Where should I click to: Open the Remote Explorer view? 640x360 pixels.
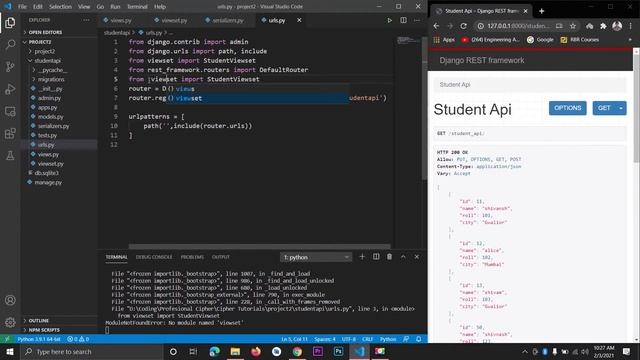10,111
